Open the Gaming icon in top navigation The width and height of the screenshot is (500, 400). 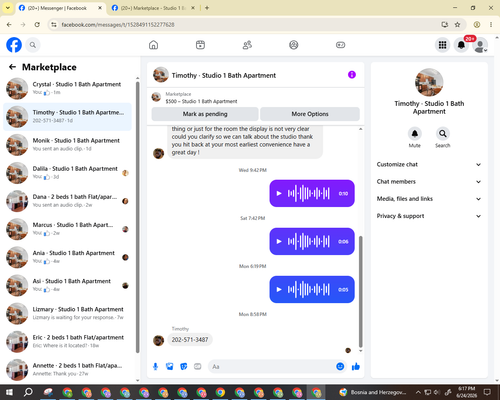340,45
